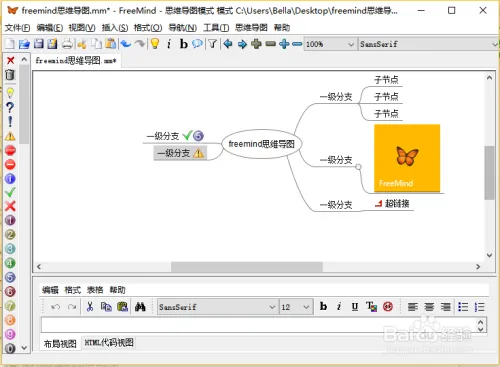Toggle bold in note editor toolbar
500x367 pixels.
click(323, 306)
